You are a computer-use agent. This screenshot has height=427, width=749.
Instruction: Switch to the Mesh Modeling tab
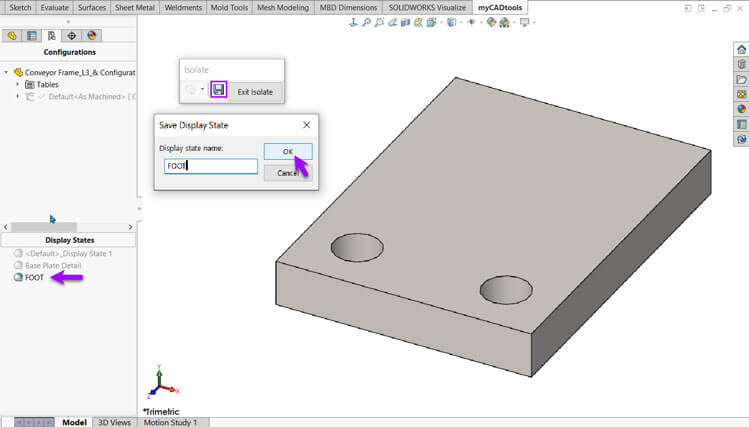tap(283, 8)
